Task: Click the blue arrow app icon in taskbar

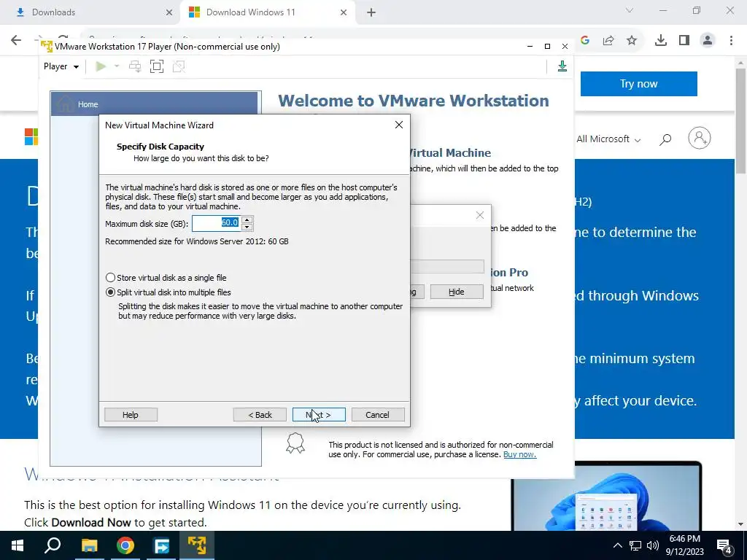Action: (161, 545)
